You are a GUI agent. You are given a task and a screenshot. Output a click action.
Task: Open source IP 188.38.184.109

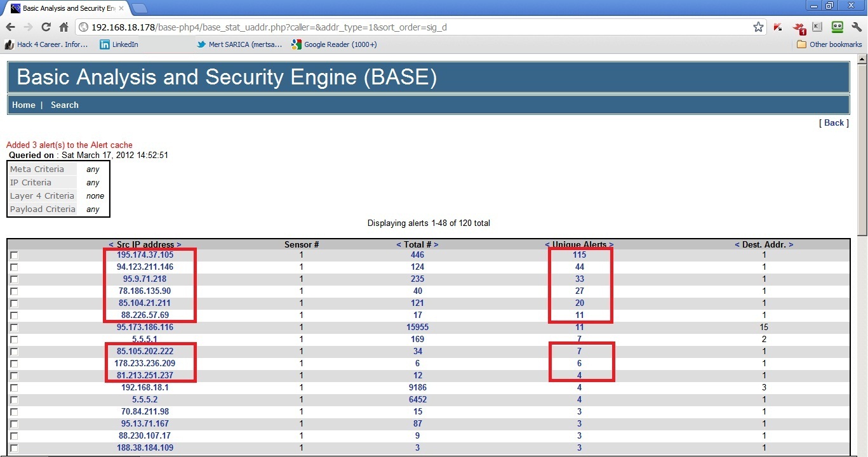145,447
